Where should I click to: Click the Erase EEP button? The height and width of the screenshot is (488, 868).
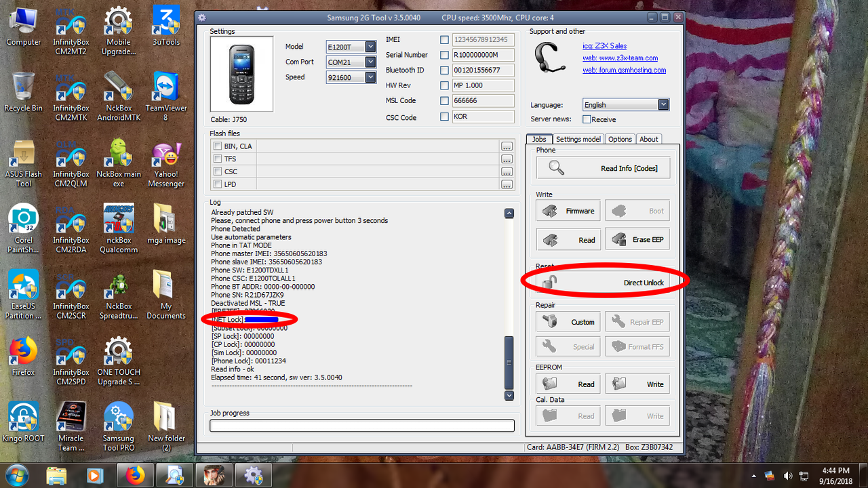(637, 239)
